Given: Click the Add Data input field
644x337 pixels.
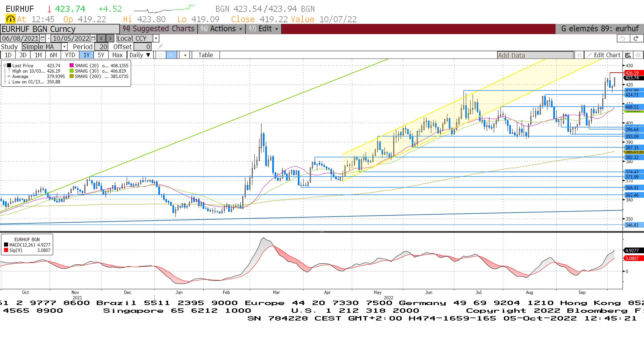Looking at the screenshot, I should [535, 55].
